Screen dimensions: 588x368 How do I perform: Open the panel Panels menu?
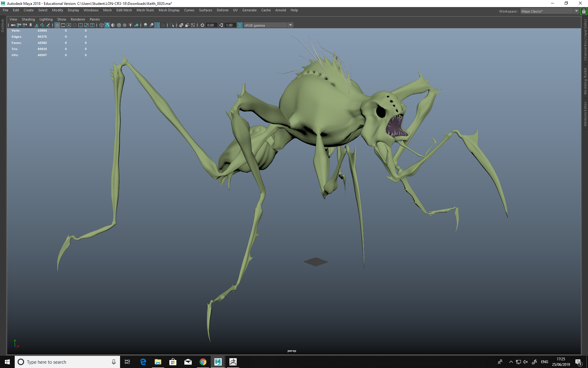(x=95, y=19)
